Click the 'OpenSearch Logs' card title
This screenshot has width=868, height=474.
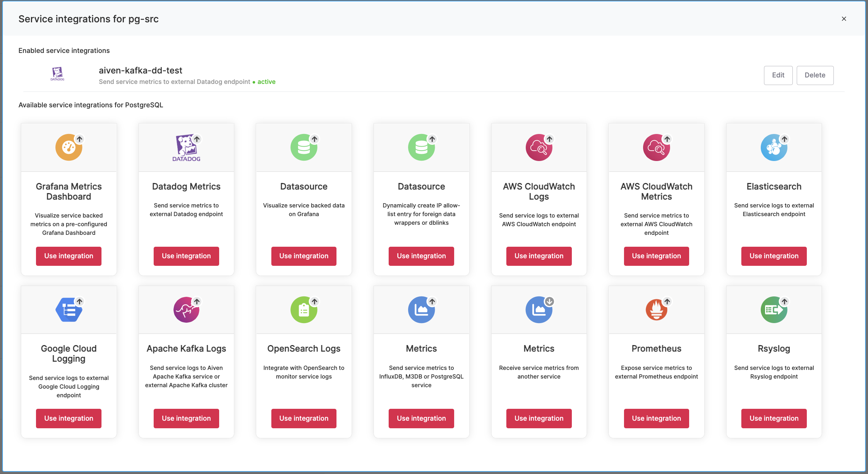coord(304,349)
